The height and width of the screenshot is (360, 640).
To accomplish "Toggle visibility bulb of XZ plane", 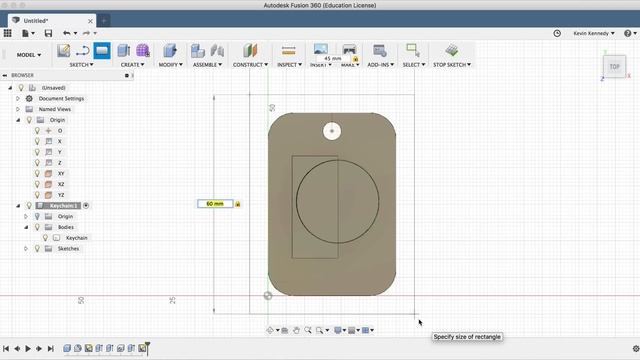I will pos(37,184).
